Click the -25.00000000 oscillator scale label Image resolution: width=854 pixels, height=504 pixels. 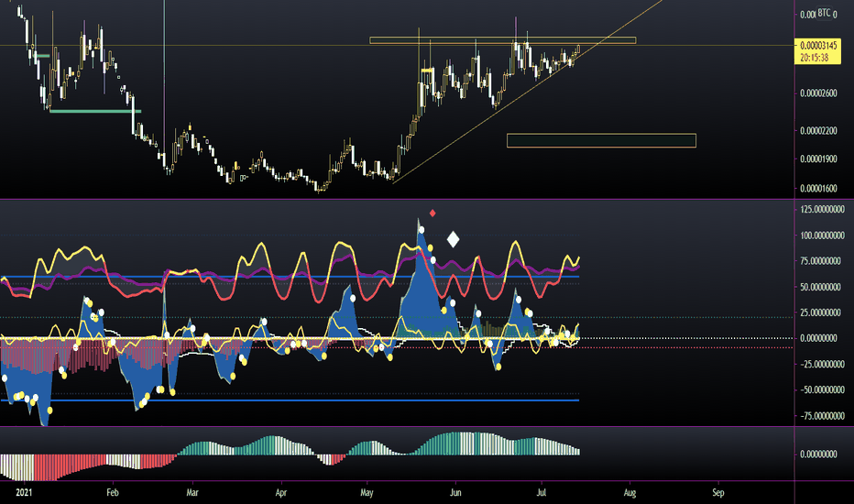823,364
